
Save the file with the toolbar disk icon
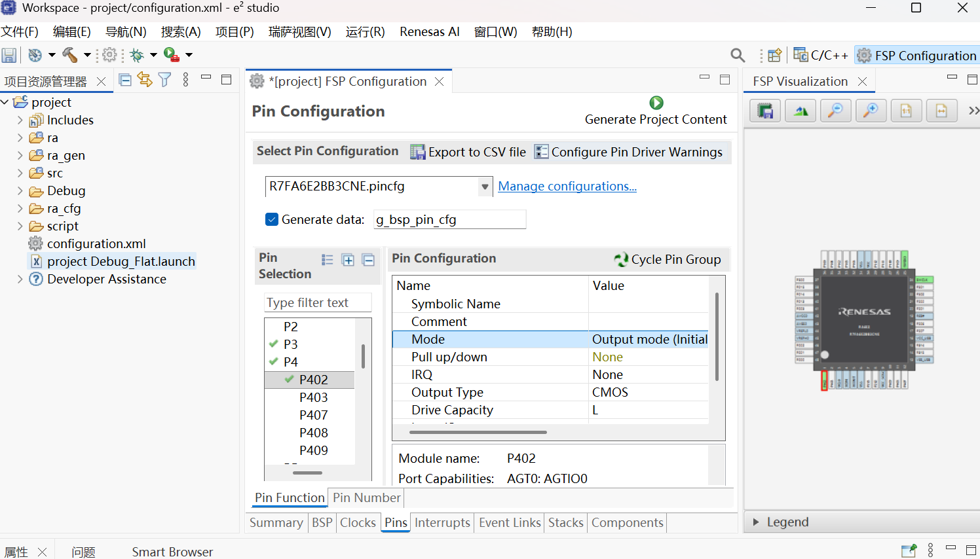9,56
